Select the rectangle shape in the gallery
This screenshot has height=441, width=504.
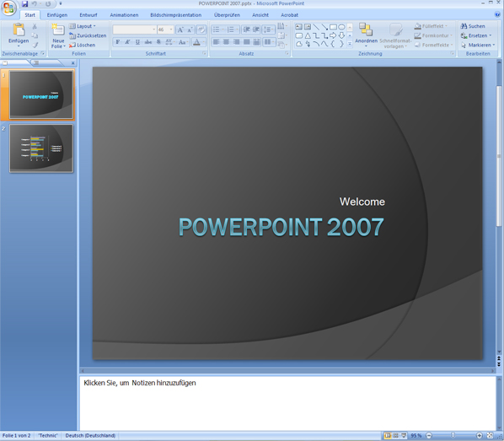pos(333,27)
